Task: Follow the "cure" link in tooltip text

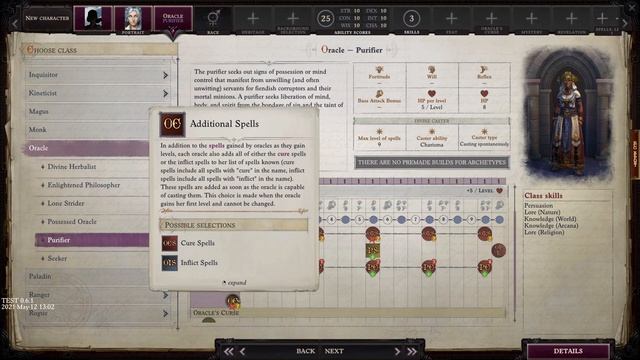Action: pos(284,154)
